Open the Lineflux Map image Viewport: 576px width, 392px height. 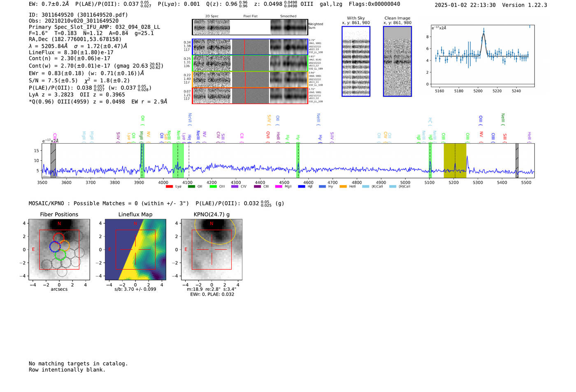pyautogui.click(x=135, y=249)
